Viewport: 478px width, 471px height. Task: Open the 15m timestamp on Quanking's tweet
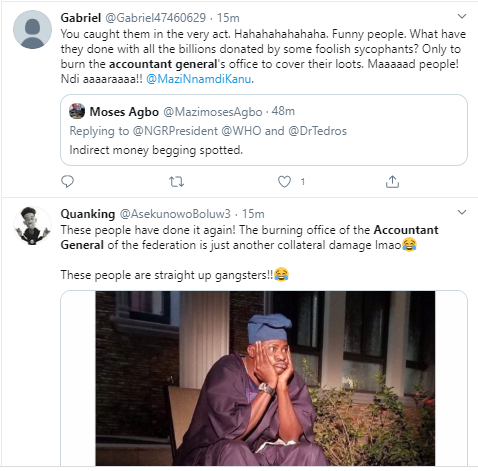tap(253, 214)
